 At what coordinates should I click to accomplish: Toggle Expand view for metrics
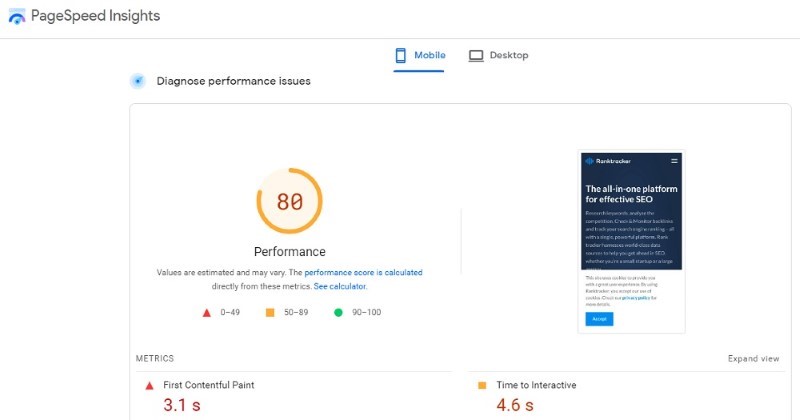753,359
